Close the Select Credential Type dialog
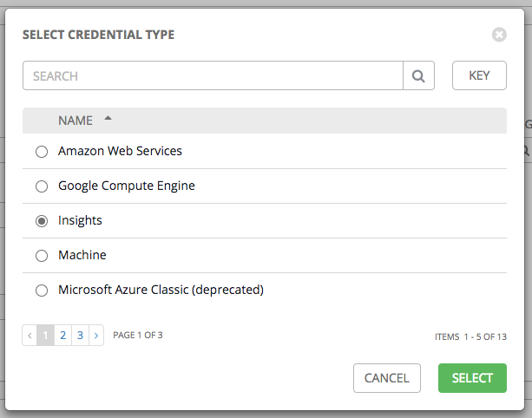Screen dimensions: 532x418 click(x=499, y=35)
